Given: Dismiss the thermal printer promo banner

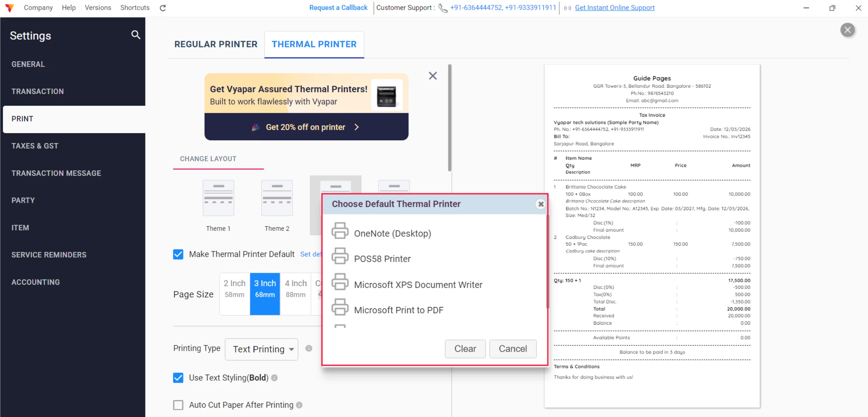Looking at the screenshot, I should click(433, 76).
